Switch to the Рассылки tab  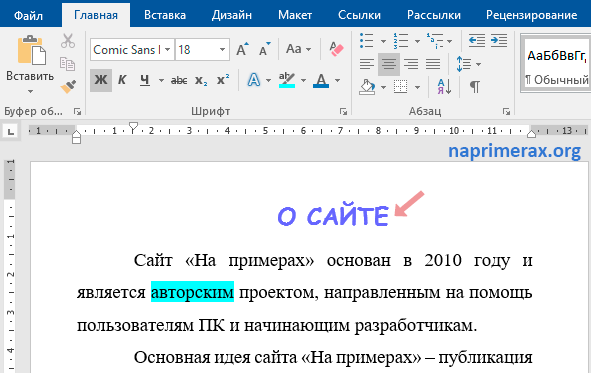pos(433,15)
